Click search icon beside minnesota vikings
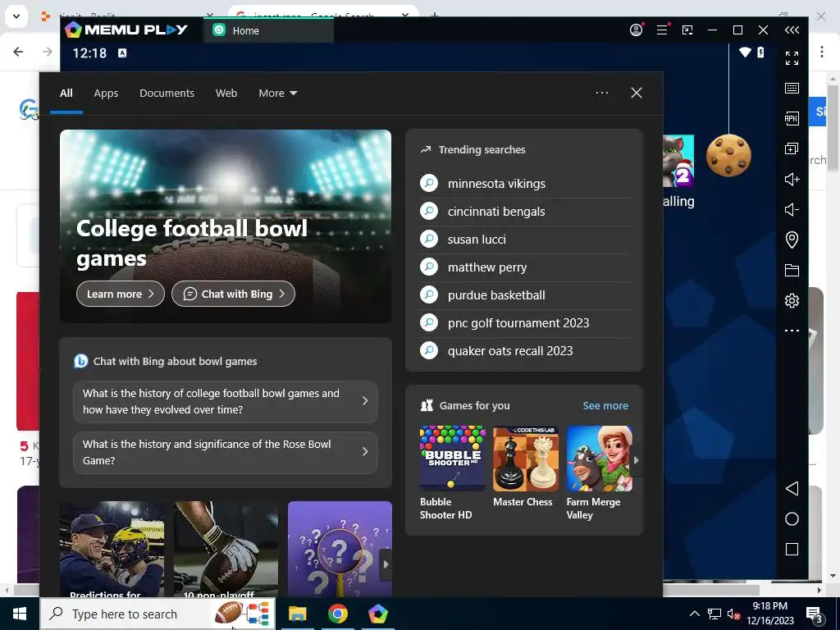The image size is (840, 630). tap(429, 183)
